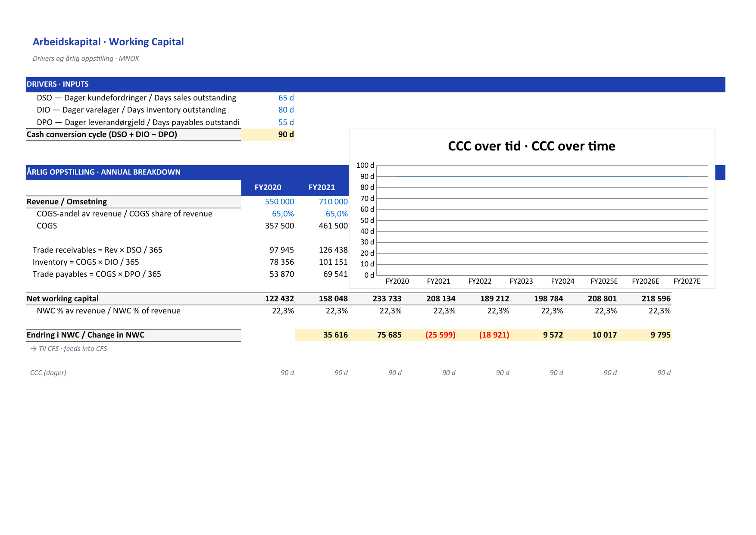
Task: Click change in NWC value '9 795'
Action: (661, 335)
